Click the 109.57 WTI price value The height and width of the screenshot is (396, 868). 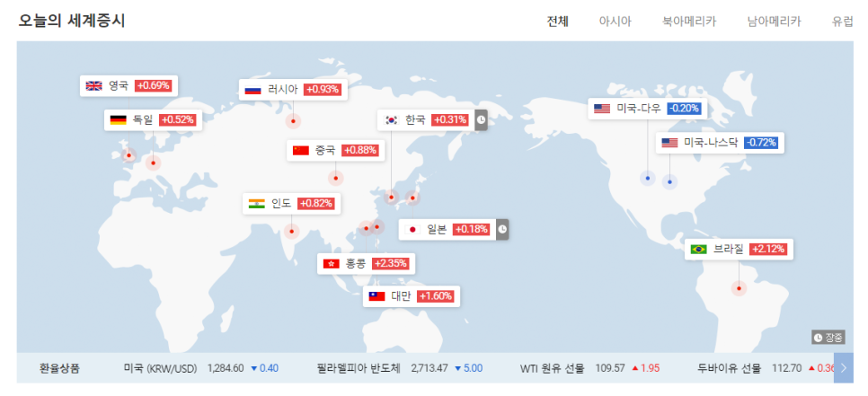610,368
